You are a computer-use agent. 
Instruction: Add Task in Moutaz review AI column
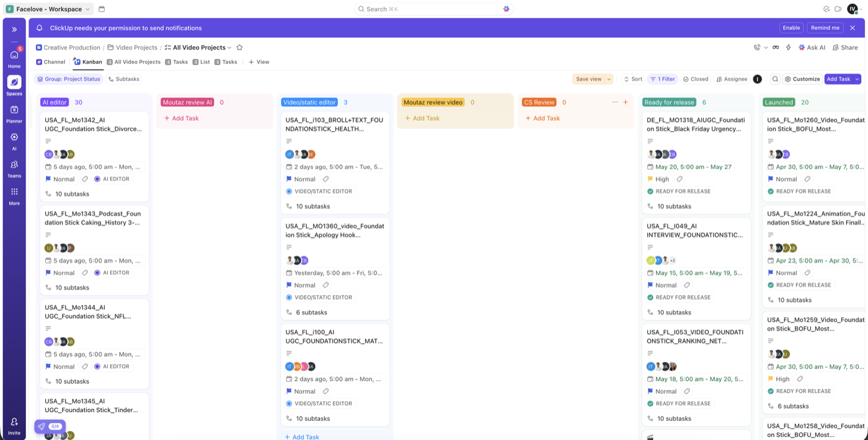click(182, 118)
